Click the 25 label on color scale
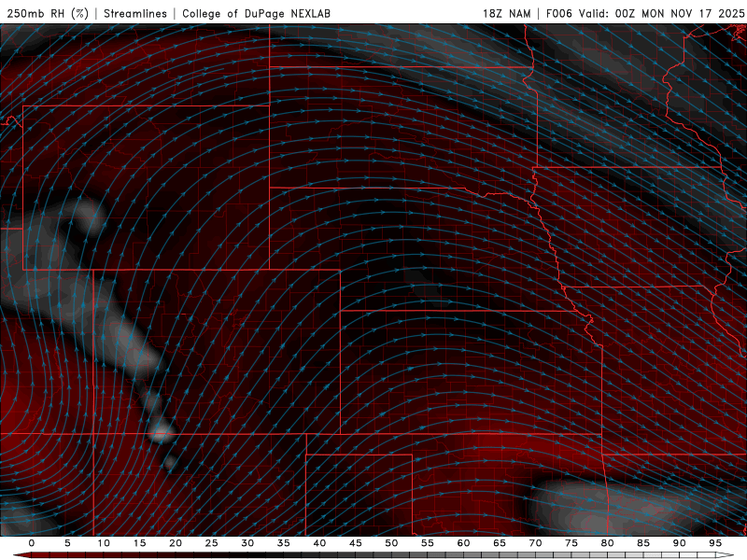Image resolution: width=747 pixels, height=560 pixels. click(212, 543)
